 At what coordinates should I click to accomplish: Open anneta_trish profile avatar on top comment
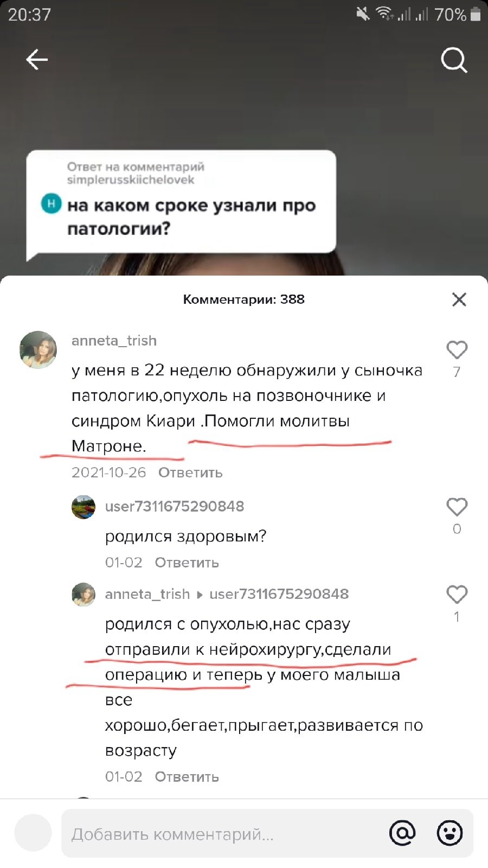[x=38, y=350]
